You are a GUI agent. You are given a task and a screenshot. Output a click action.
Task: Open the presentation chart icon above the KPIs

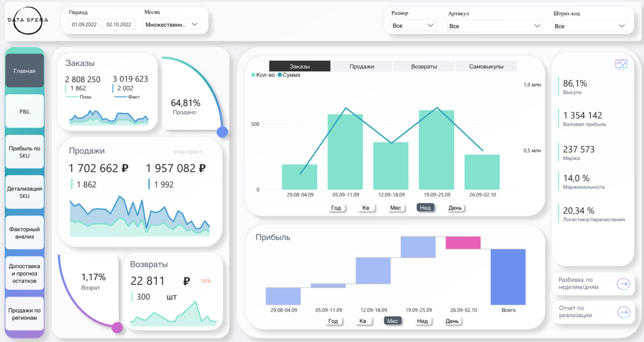coord(621,64)
